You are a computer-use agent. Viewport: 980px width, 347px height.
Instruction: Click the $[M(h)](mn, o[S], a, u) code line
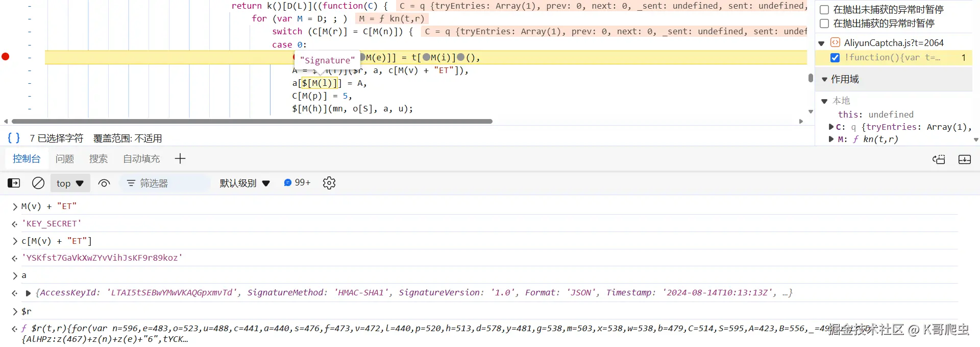pyautogui.click(x=353, y=108)
